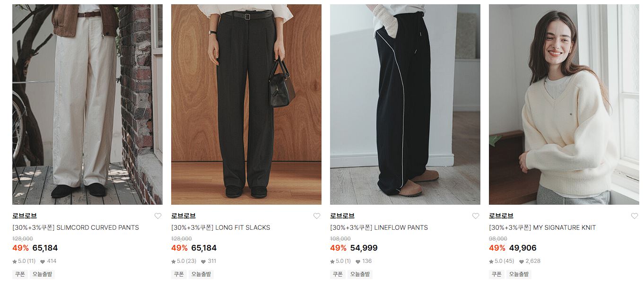The image size is (644, 287).
Task: Click 쿠폰 tag under SLIMCORD CURVED PANTS
Action: pos(20,274)
